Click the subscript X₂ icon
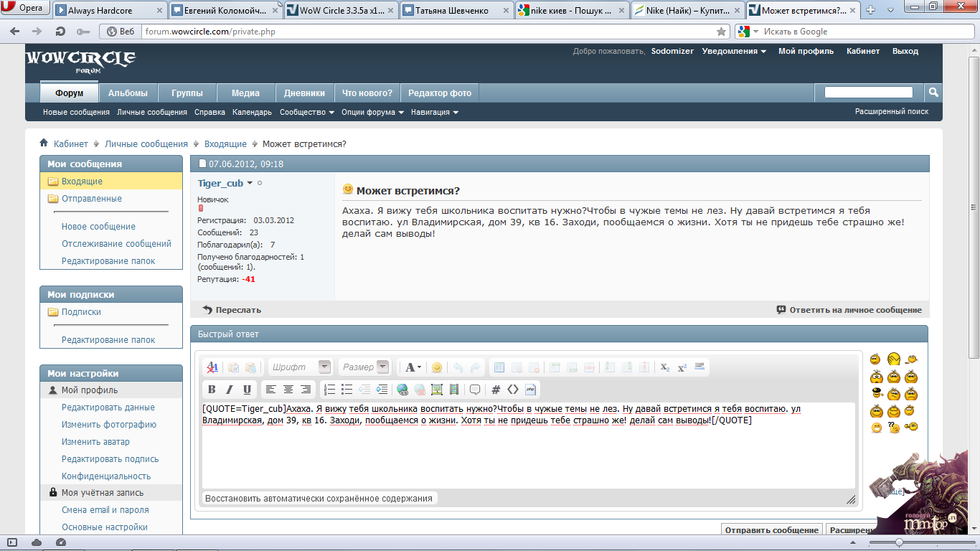 (x=665, y=367)
